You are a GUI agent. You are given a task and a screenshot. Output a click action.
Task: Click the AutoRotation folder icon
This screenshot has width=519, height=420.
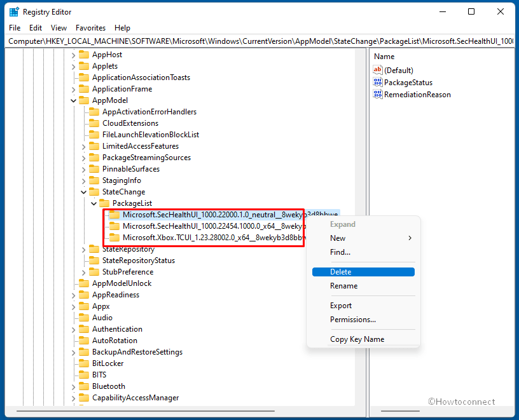[84, 341]
